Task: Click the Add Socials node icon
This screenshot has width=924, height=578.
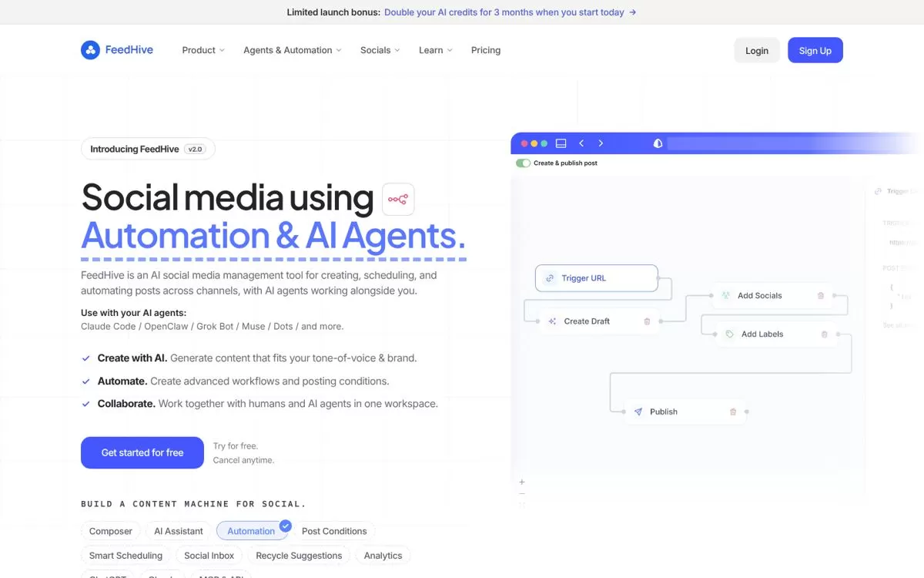Action: pos(725,295)
